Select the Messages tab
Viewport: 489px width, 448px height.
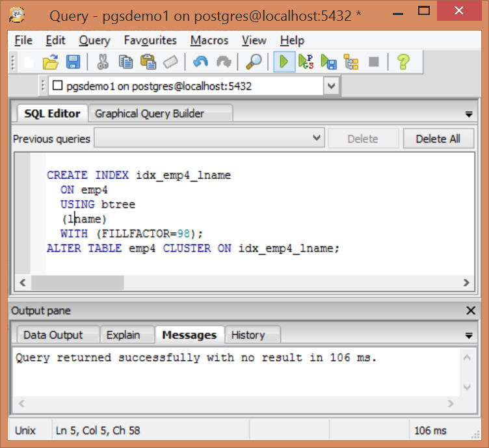[189, 335]
